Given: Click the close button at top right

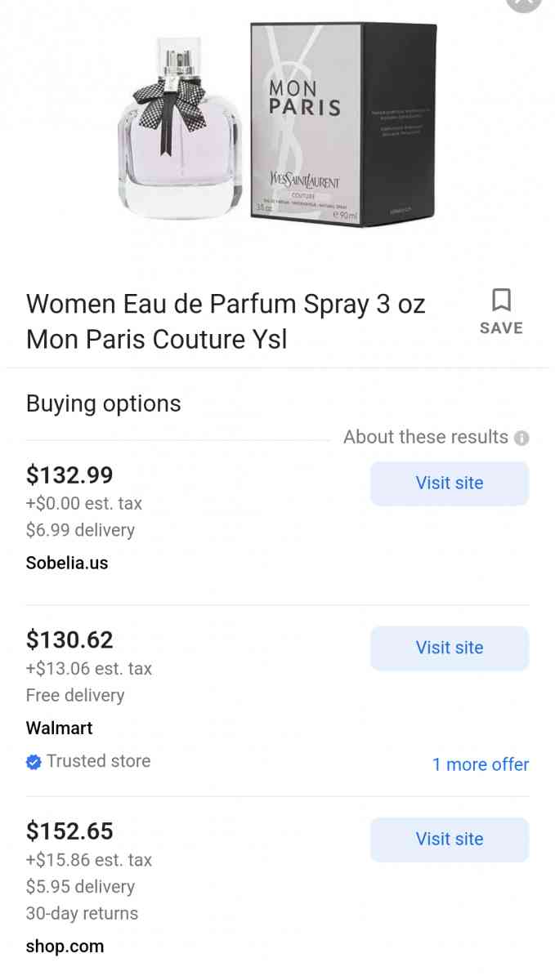Looking at the screenshot, I should pos(523,4).
